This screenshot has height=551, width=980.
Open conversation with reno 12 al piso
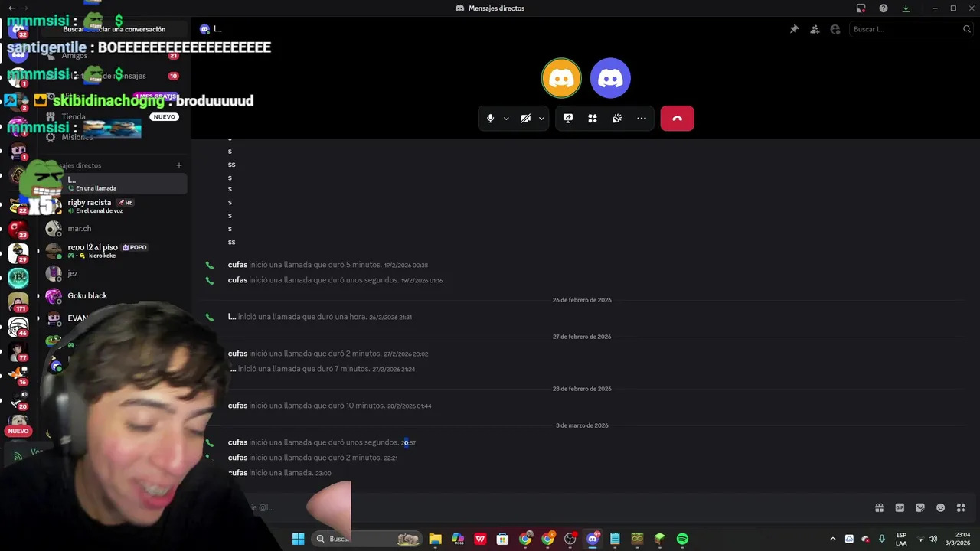pos(115,251)
